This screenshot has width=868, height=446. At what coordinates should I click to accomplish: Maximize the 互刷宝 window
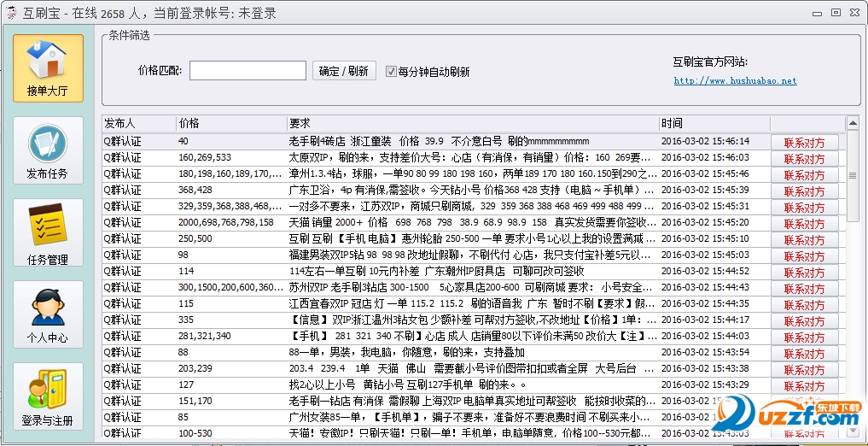tap(836, 13)
